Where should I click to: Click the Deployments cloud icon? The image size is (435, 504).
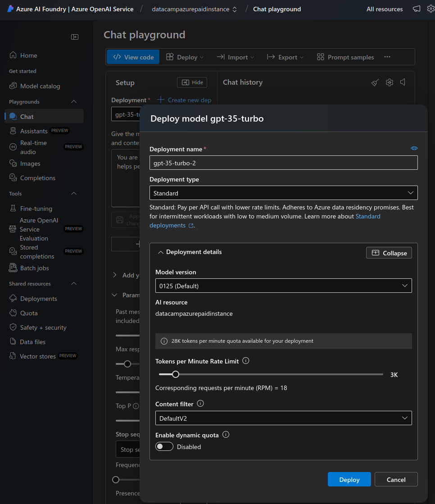tap(13, 298)
